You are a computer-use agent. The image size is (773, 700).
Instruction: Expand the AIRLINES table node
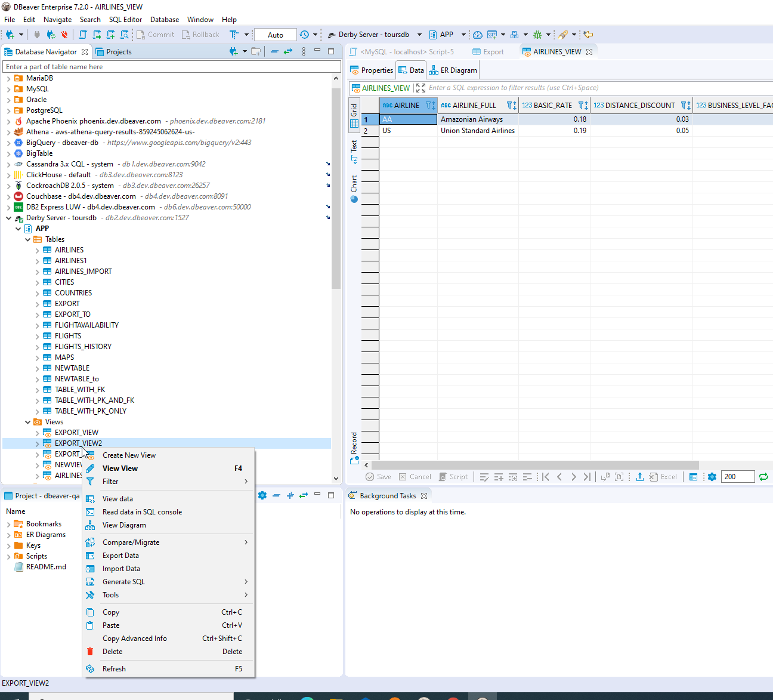click(x=37, y=251)
